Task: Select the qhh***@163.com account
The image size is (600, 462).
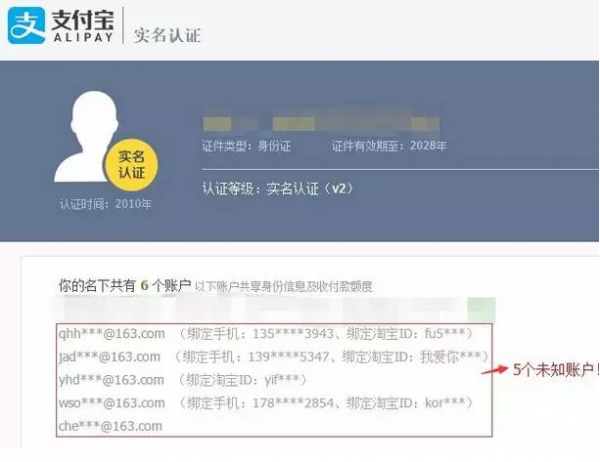Action: pyautogui.click(x=110, y=333)
